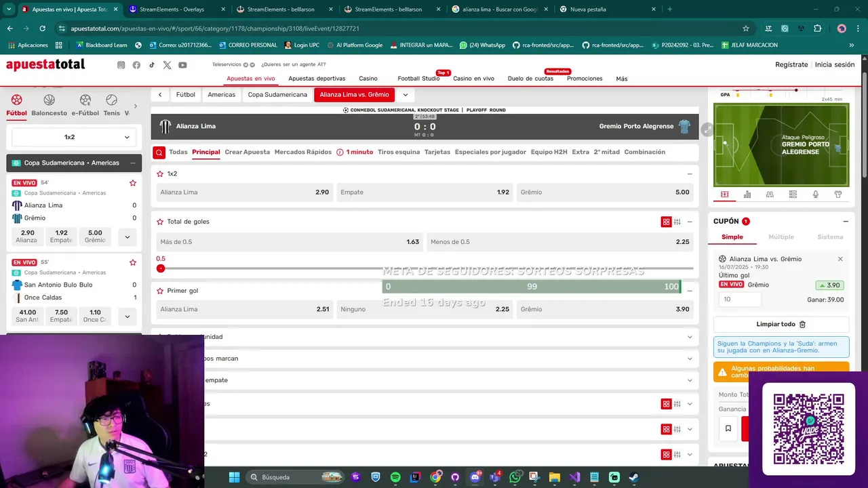Select the Tenis sport icon

(x=112, y=100)
